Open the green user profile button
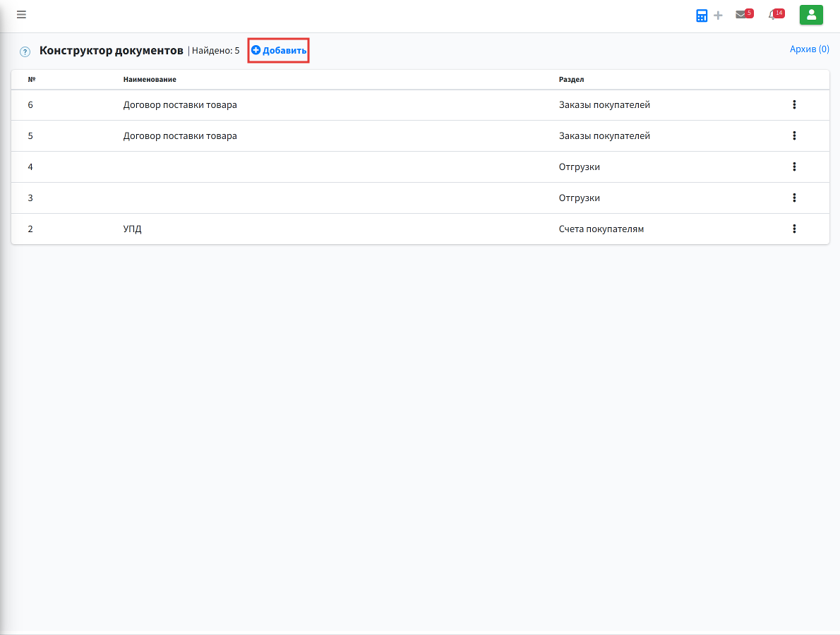The height and width of the screenshot is (635, 840). coord(811,15)
